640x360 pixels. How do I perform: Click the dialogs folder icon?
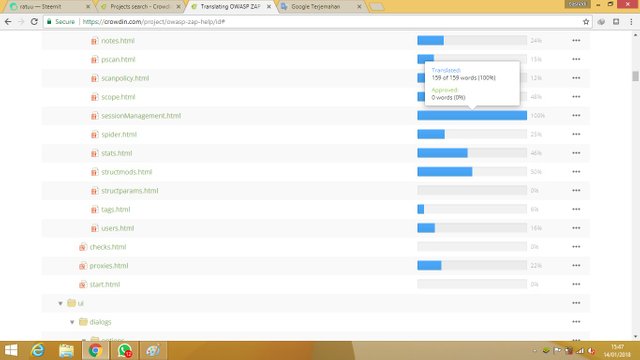click(83, 322)
